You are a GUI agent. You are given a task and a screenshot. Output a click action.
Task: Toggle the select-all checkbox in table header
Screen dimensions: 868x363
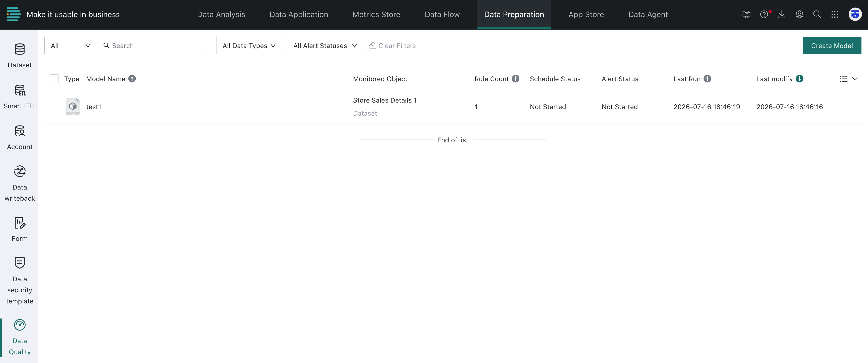click(x=54, y=79)
